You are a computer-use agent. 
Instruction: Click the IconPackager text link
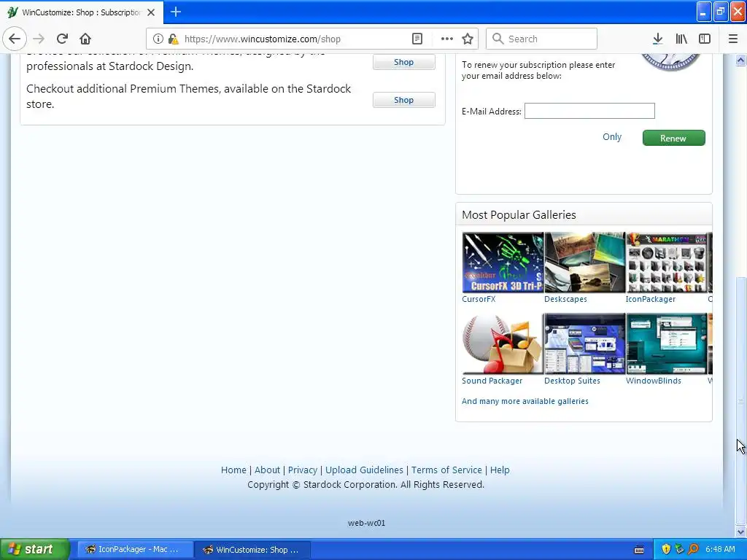tap(650, 299)
